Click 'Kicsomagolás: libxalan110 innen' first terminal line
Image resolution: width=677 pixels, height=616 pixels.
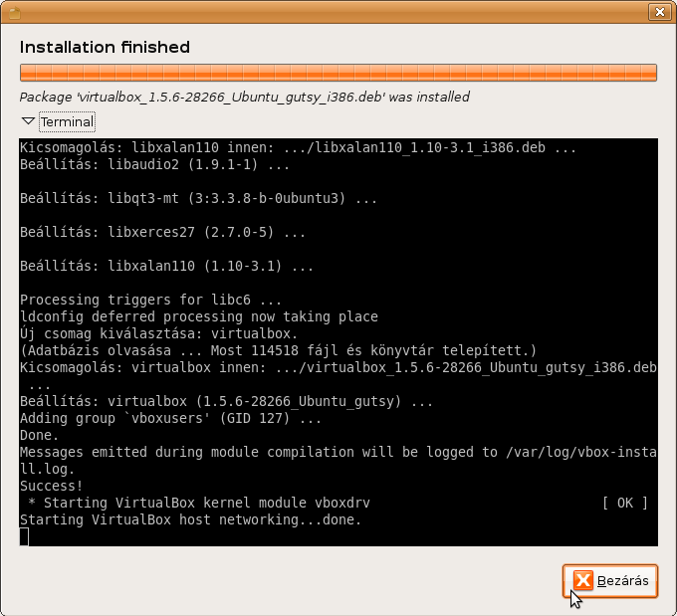(x=298, y=147)
